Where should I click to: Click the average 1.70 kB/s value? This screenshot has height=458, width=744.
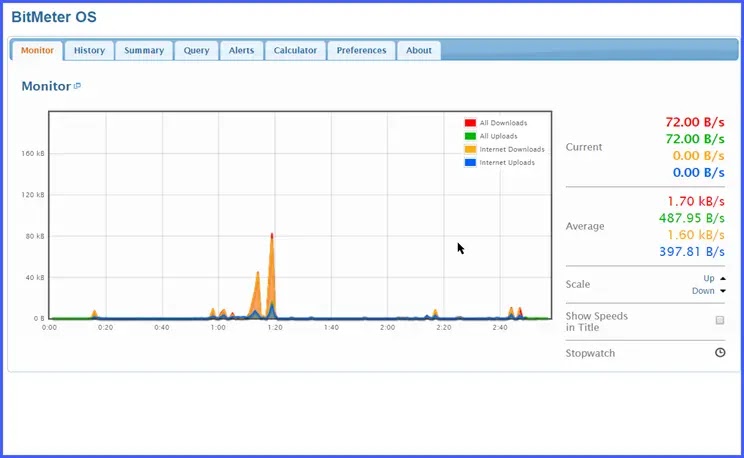[696, 201]
